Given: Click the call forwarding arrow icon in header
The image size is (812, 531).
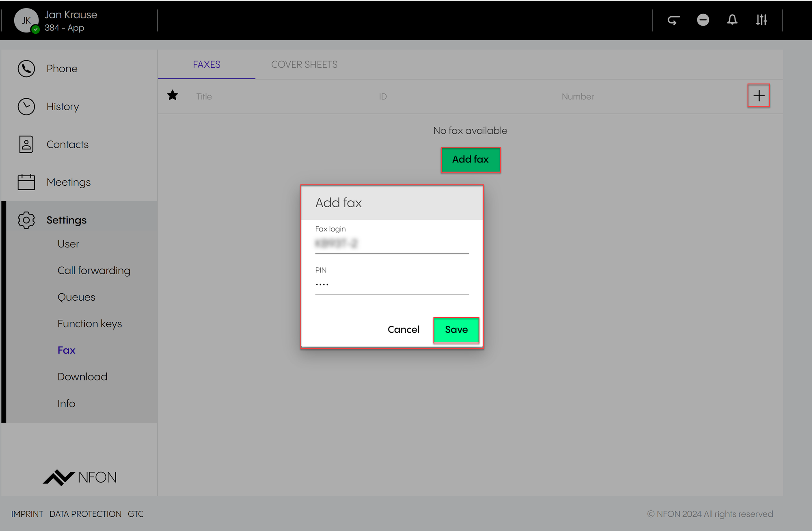Looking at the screenshot, I should point(674,20).
